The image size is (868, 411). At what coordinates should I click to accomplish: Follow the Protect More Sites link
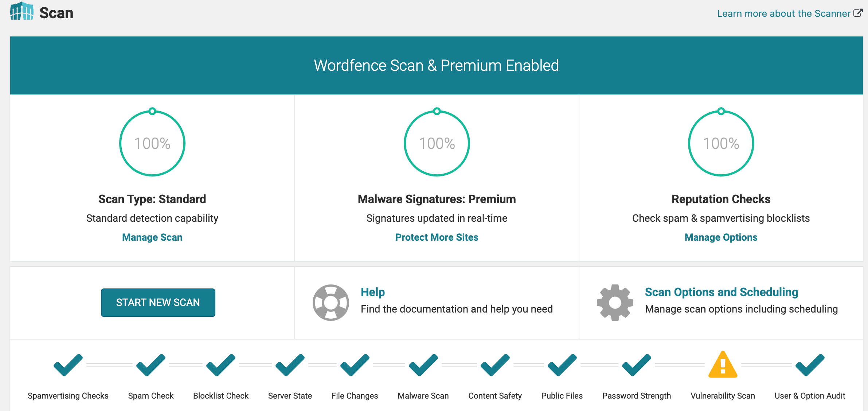(x=436, y=237)
